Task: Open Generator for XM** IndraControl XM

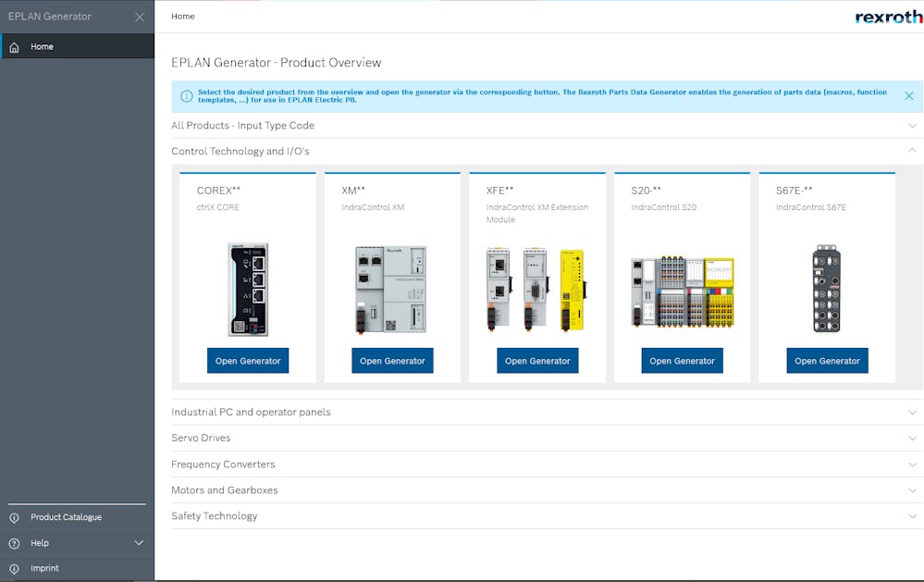Action: [x=392, y=361]
